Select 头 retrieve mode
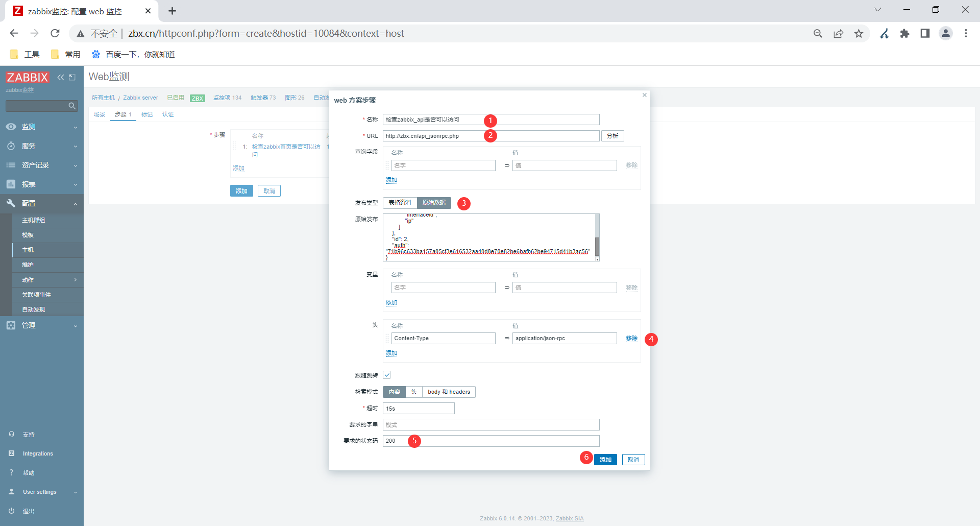This screenshot has height=526, width=980. click(414, 392)
